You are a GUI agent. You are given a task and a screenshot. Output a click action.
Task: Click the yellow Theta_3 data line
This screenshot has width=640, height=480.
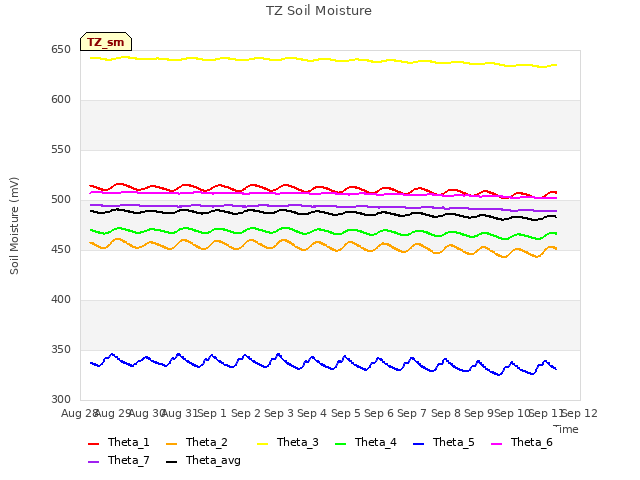point(322,59)
